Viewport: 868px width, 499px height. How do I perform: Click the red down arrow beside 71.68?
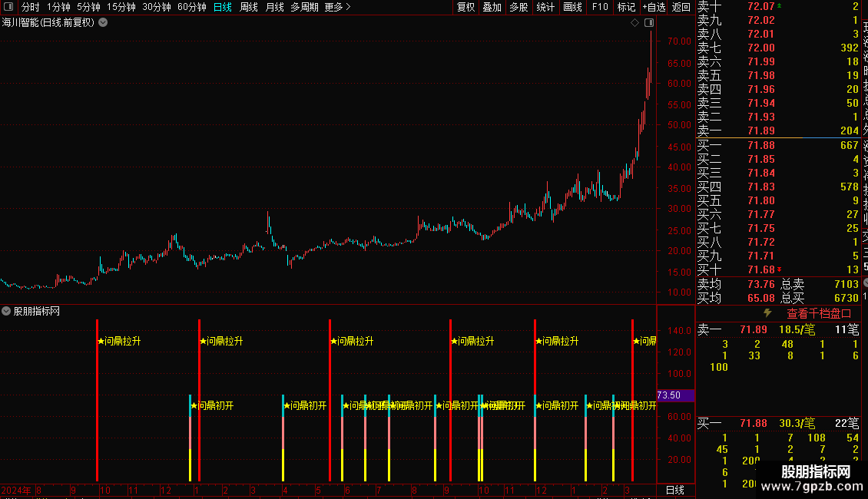(x=780, y=269)
